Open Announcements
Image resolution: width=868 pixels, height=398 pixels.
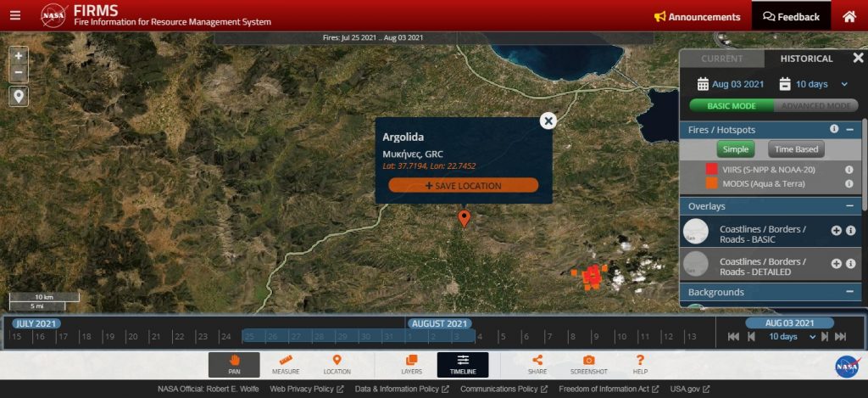pyautogui.click(x=697, y=17)
